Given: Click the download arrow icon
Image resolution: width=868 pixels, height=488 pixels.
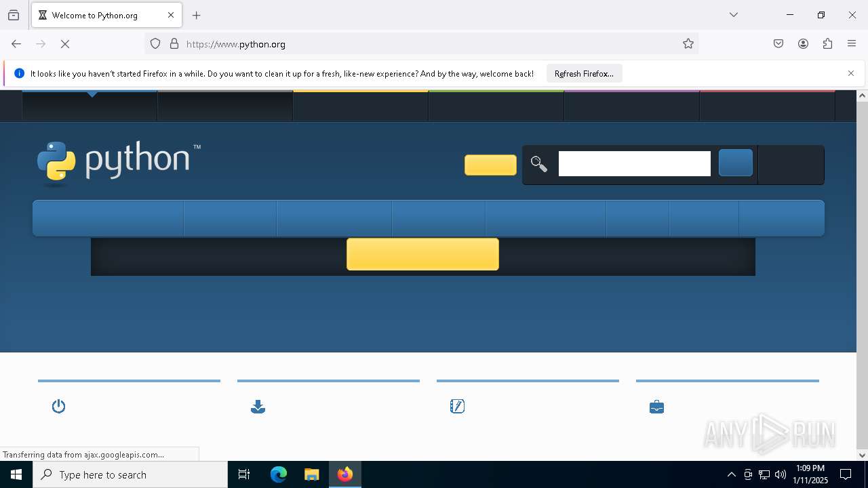Looking at the screenshot, I should click(258, 407).
